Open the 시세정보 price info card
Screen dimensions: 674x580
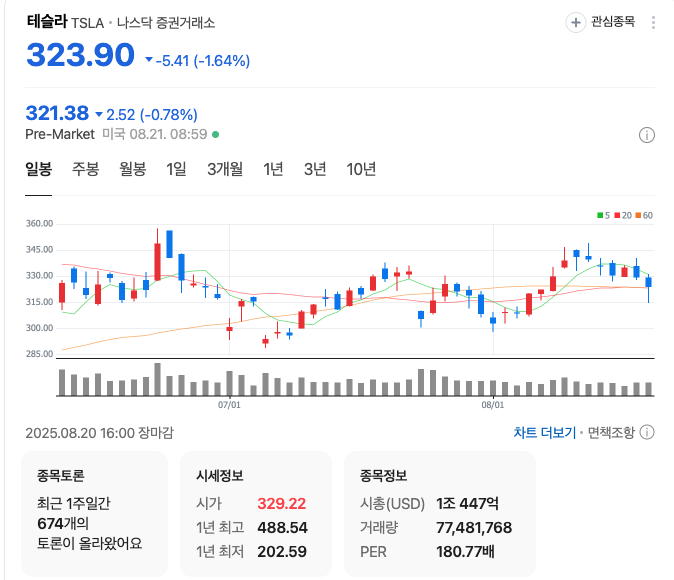tap(256, 514)
